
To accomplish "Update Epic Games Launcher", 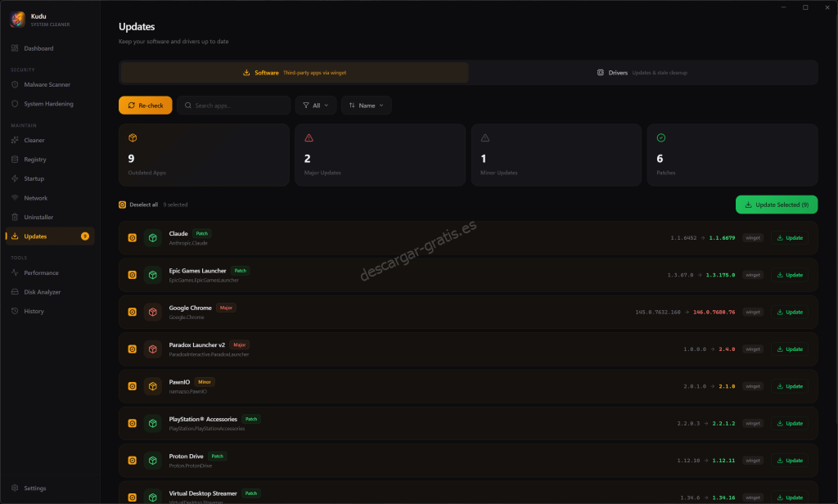I will (x=790, y=275).
